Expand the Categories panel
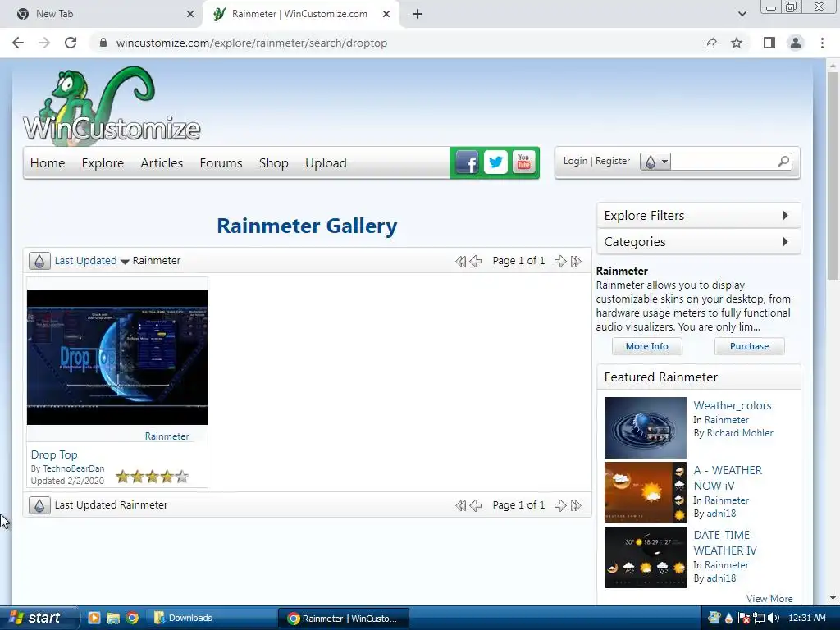The image size is (840, 630). coord(699,242)
